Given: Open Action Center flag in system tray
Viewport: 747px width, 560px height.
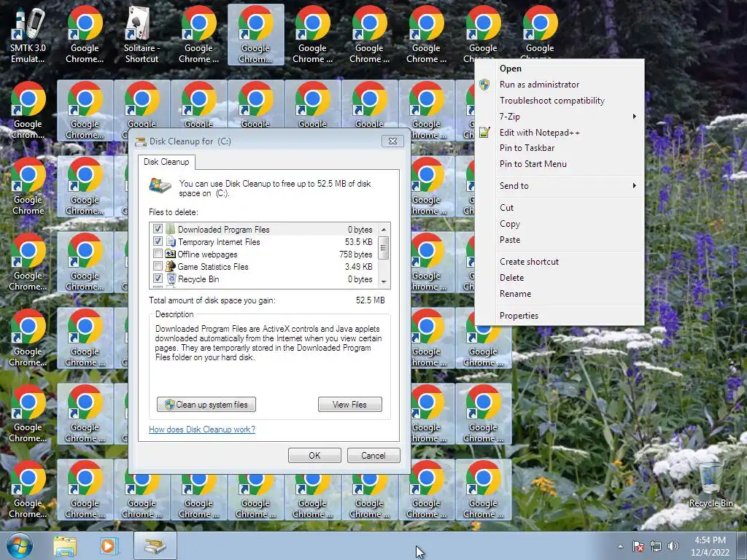Looking at the screenshot, I should pos(638,545).
